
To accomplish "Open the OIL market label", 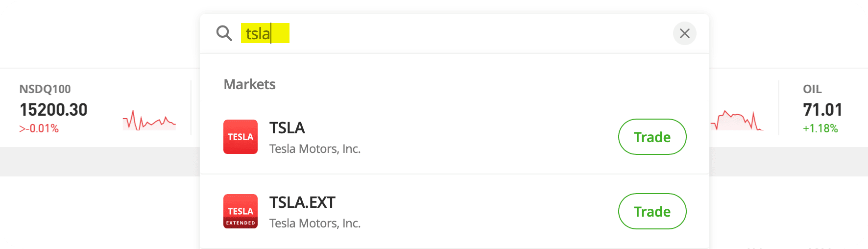I will tap(812, 89).
